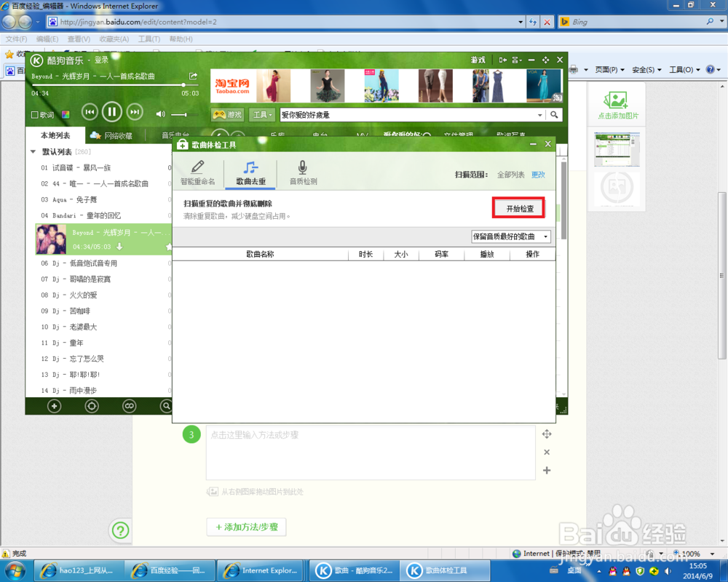Click the share song icon

click(193, 76)
